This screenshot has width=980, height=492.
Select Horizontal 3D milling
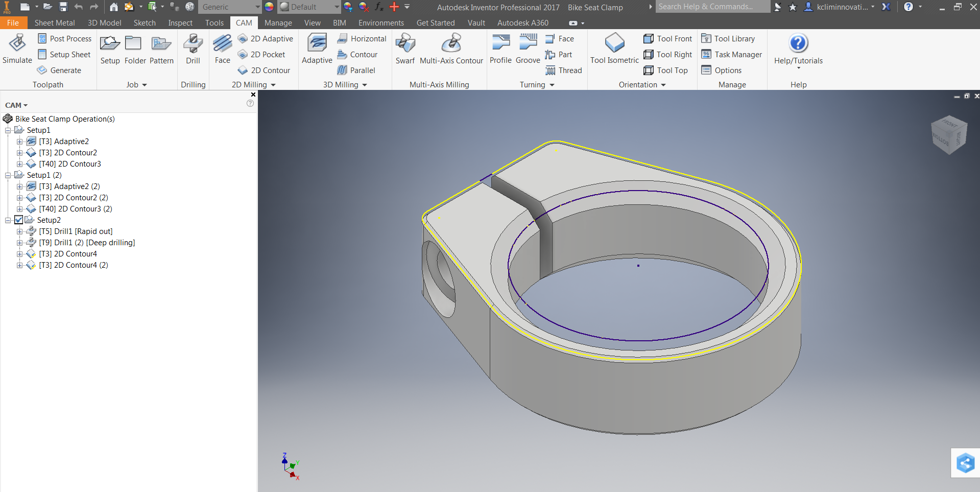(x=362, y=39)
